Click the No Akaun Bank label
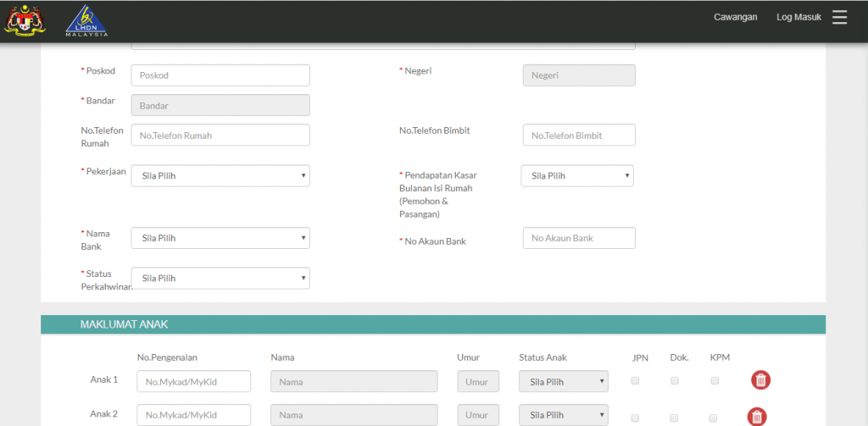The image size is (868, 426). click(x=435, y=241)
